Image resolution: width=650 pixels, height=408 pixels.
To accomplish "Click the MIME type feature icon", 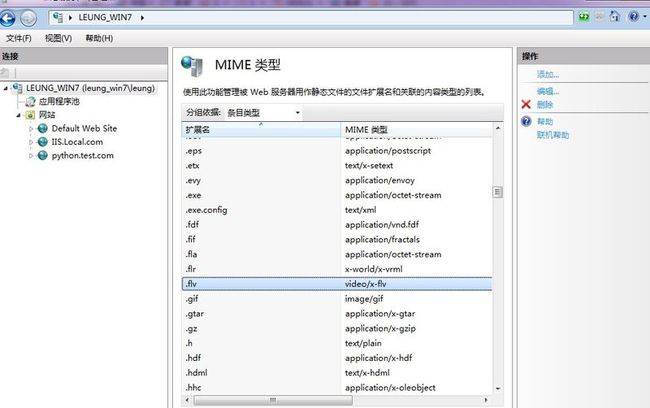I will click(192, 66).
